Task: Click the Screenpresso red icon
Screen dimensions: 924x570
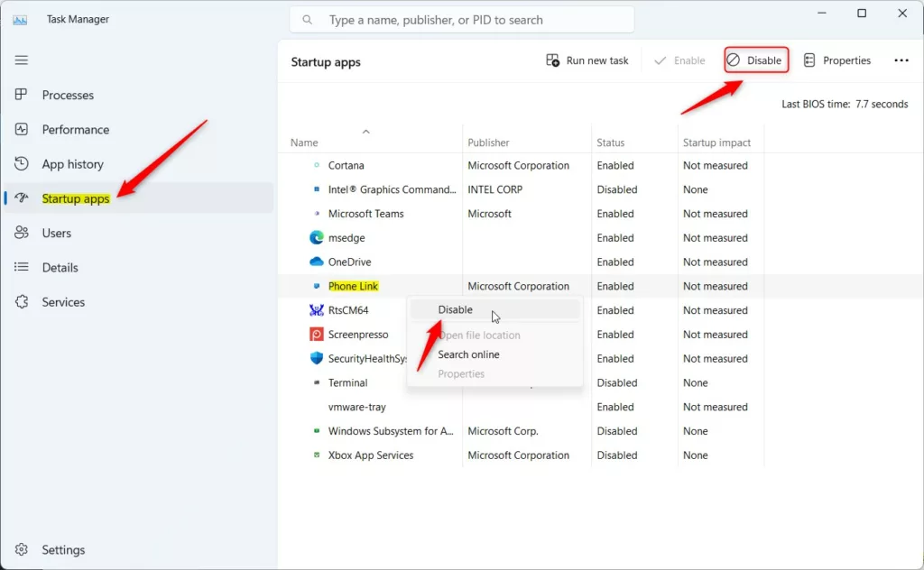Action: coord(317,334)
